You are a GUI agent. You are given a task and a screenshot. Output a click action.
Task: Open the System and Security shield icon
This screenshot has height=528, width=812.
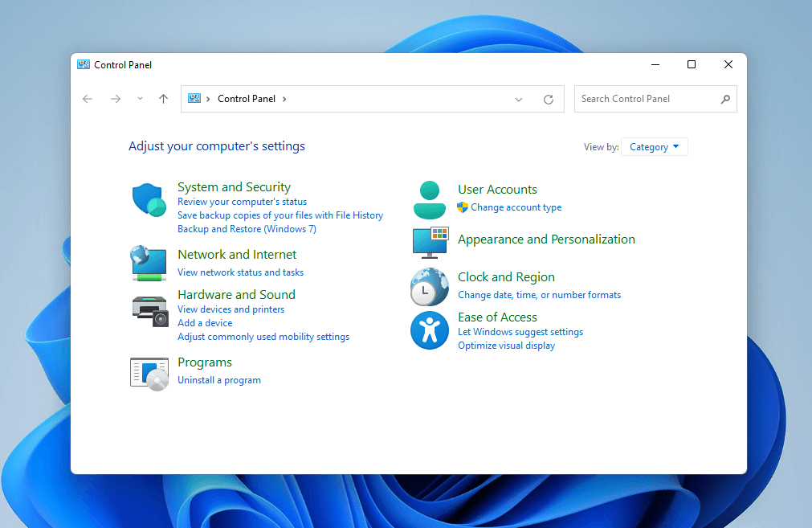click(149, 200)
